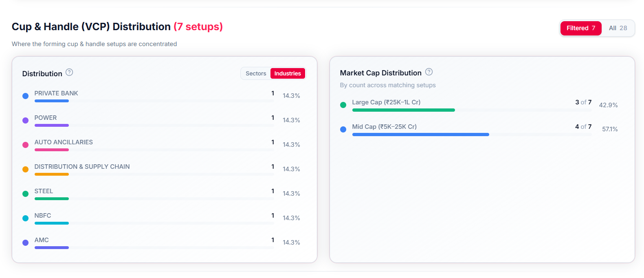Click the blue PRIVATE BANK color dot
644x278 pixels.
(25, 96)
